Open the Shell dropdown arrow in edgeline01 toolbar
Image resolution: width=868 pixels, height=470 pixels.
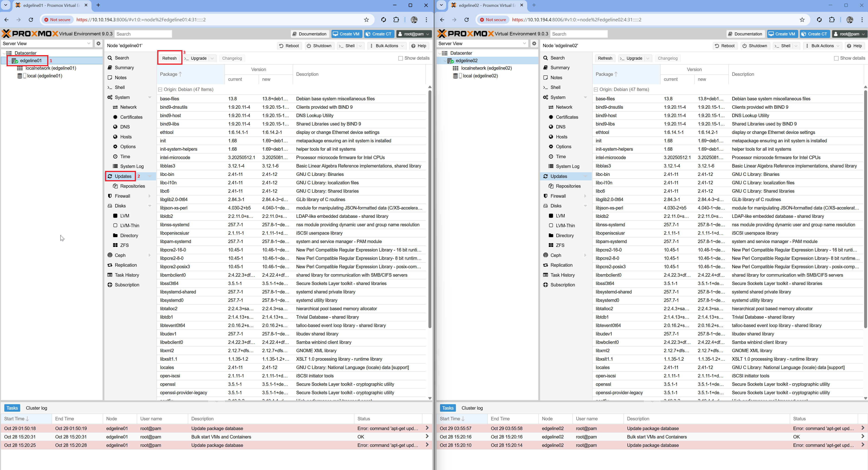click(x=361, y=46)
